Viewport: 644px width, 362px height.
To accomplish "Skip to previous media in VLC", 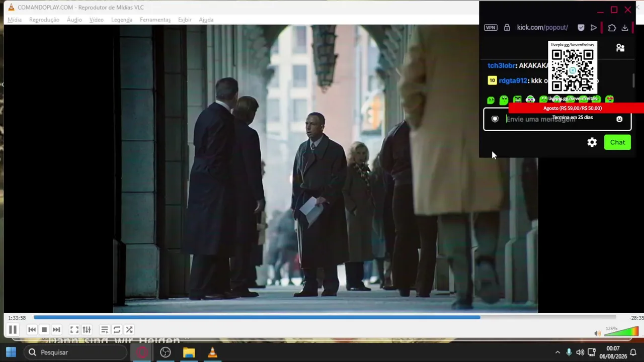I will click(32, 330).
